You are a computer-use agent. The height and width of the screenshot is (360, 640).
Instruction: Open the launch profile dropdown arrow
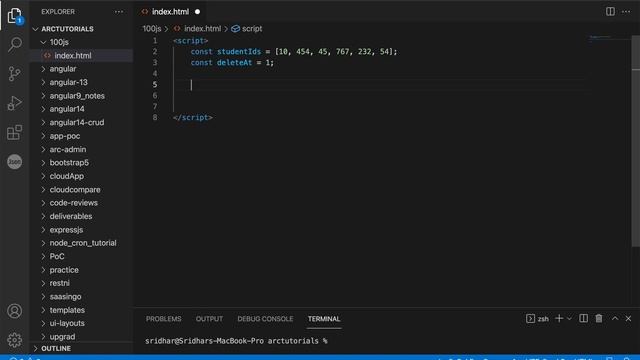coord(569,318)
